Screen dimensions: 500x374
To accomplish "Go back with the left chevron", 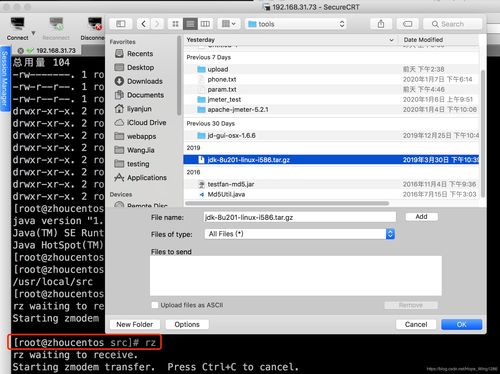I will (x=143, y=24).
